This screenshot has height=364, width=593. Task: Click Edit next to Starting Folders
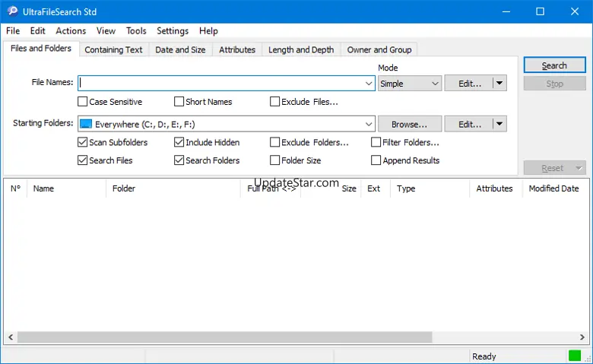tap(469, 124)
